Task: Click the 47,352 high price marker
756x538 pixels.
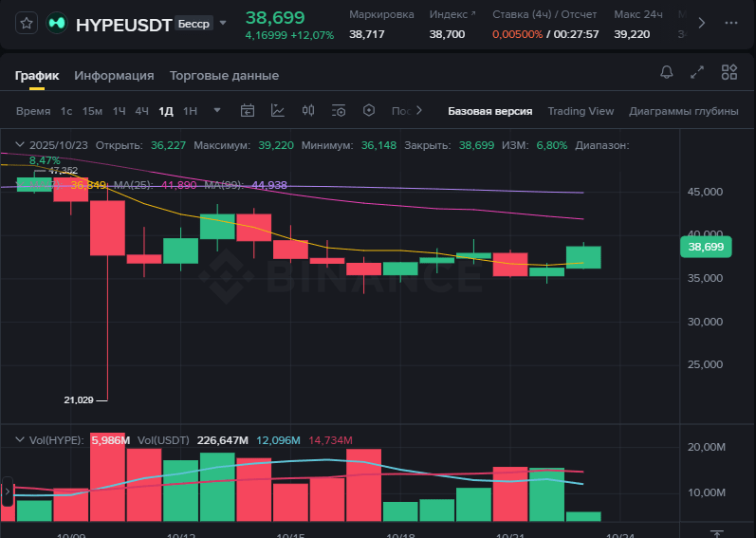Action: (x=64, y=171)
